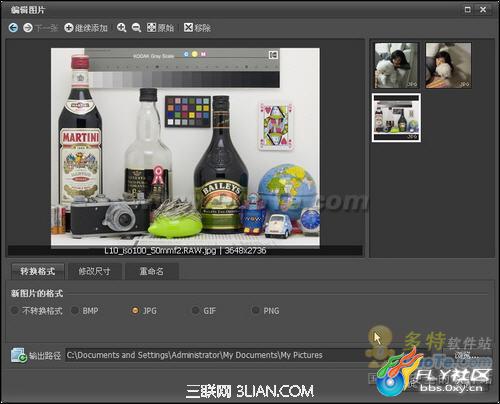
Task: Click the 浏览 browse button
Action: (x=467, y=355)
